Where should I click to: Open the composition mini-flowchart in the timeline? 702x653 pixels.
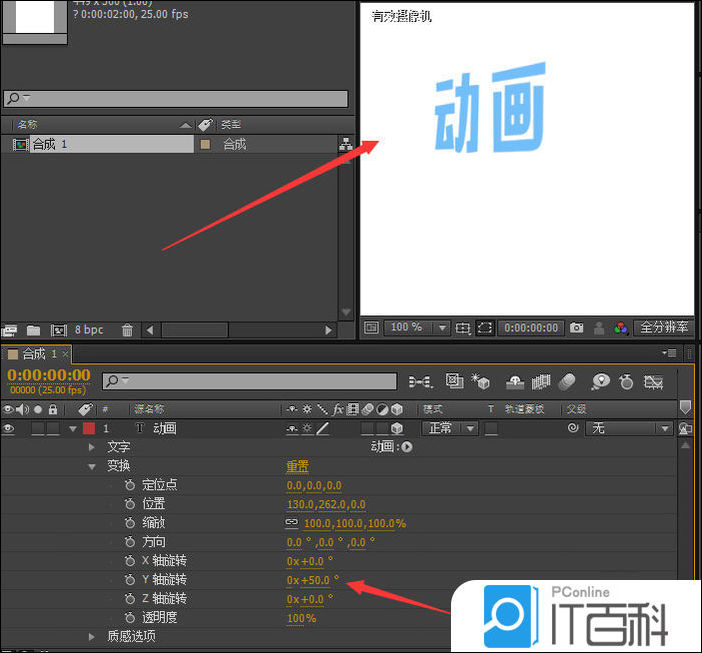421,382
